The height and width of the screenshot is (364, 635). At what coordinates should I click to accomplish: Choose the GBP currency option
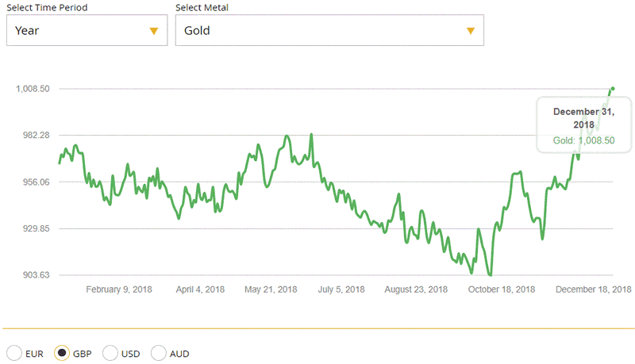(x=61, y=353)
